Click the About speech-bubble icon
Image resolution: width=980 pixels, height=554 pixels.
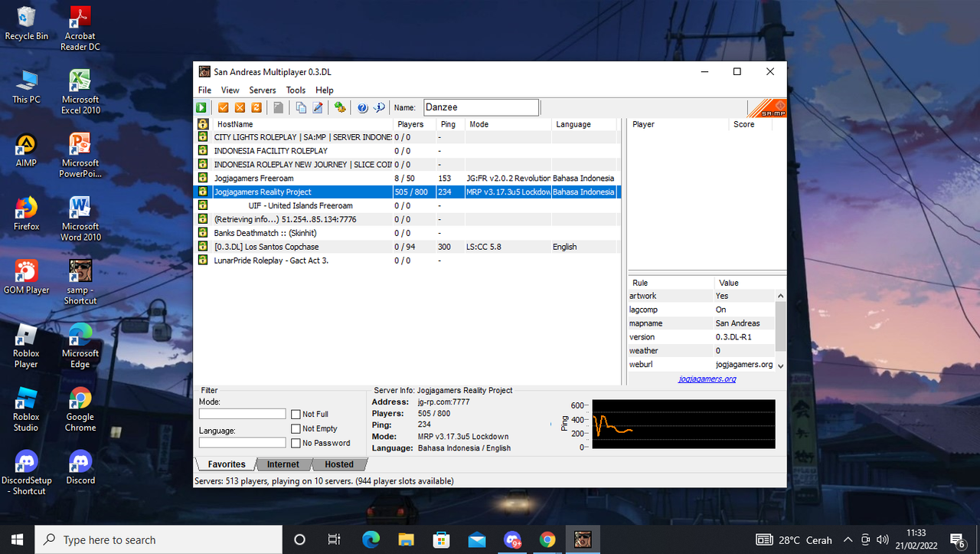click(x=379, y=108)
